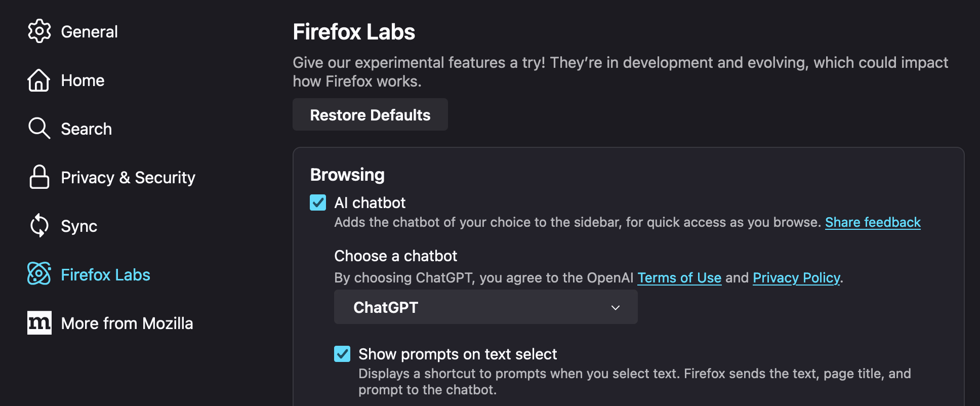The height and width of the screenshot is (406, 980).
Task: Click the Firefox Labs atom icon
Action: (x=39, y=274)
